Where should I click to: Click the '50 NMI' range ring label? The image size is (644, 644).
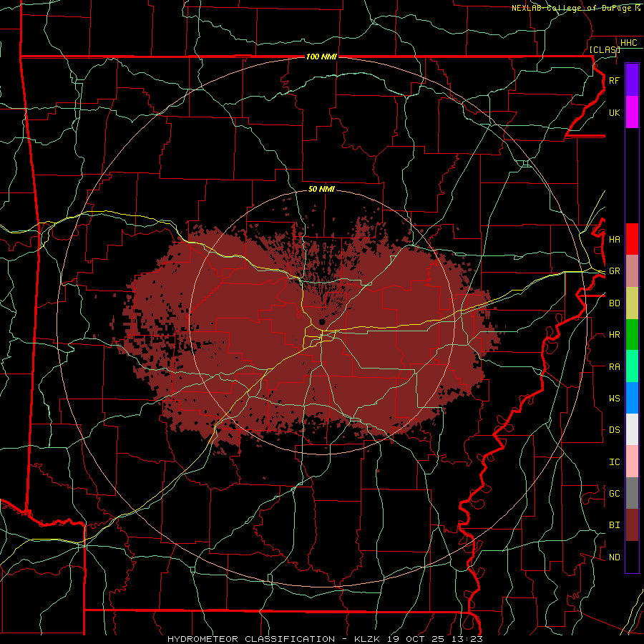click(x=321, y=189)
